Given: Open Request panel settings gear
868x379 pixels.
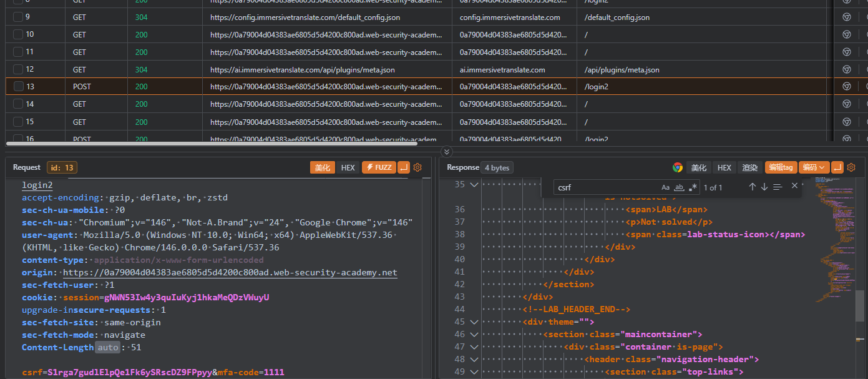Looking at the screenshot, I should point(417,167).
